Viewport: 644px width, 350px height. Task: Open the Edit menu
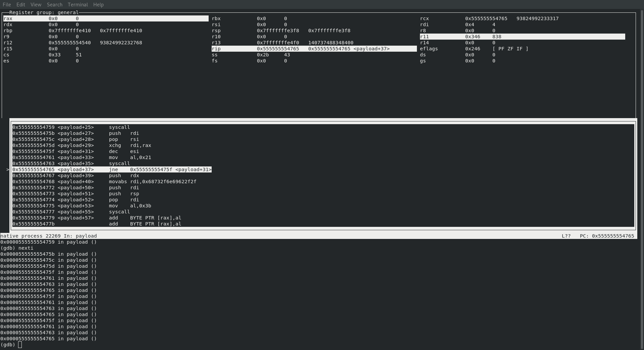pyautogui.click(x=20, y=5)
